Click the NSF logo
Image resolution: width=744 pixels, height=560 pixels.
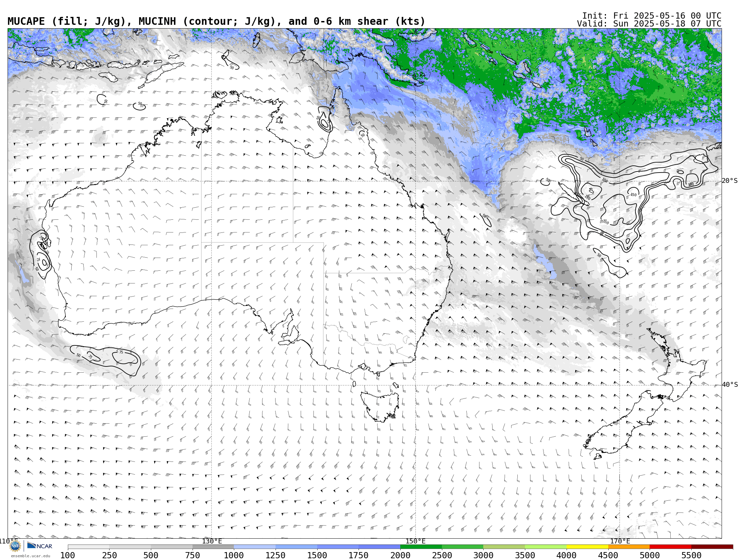[x=15, y=546]
